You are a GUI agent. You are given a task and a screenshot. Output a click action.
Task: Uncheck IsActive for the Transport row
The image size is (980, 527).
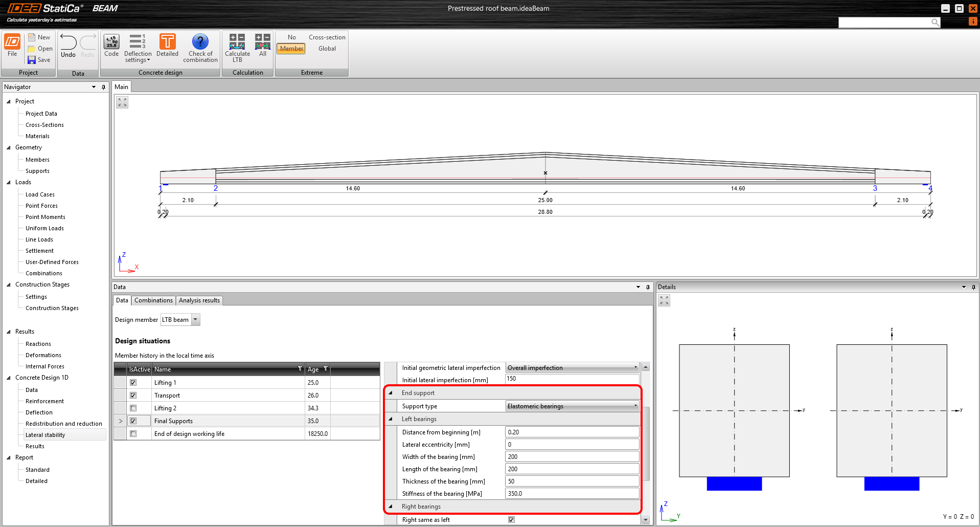point(133,395)
